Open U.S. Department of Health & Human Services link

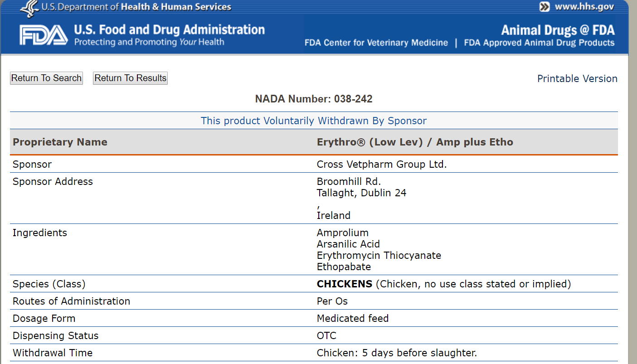136,7
